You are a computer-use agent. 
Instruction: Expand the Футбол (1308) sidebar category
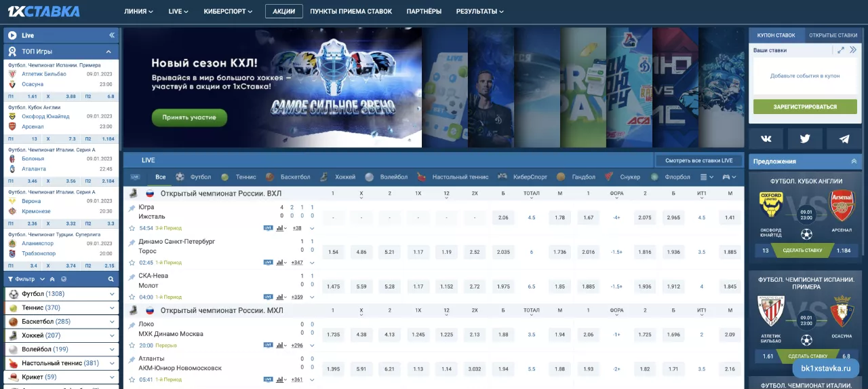point(112,294)
